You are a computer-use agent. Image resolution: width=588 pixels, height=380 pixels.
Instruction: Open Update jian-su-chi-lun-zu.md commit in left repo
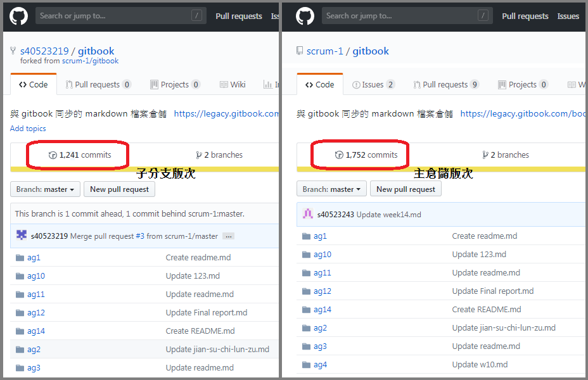217,349
